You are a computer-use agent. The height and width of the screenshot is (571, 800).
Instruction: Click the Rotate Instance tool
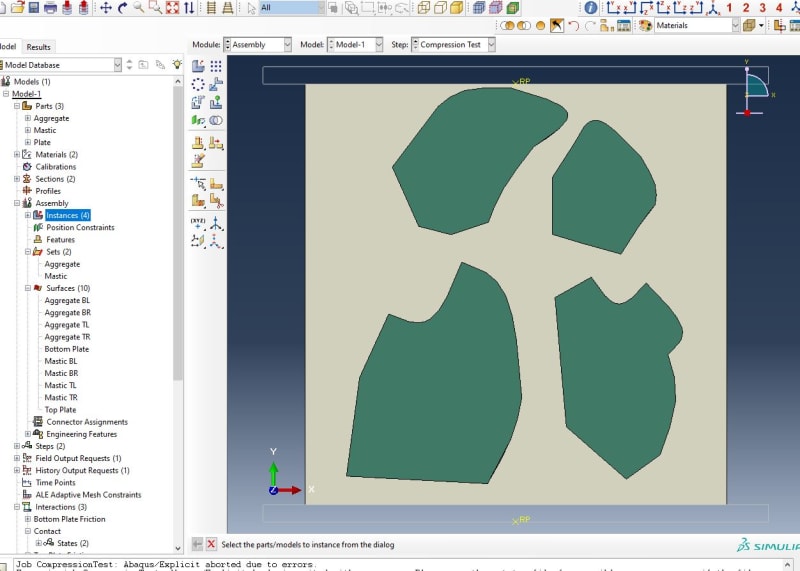(198, 103)
